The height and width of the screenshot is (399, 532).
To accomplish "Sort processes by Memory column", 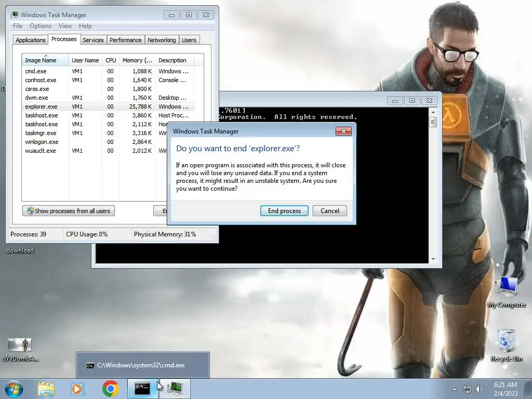I will click(137, 60).
